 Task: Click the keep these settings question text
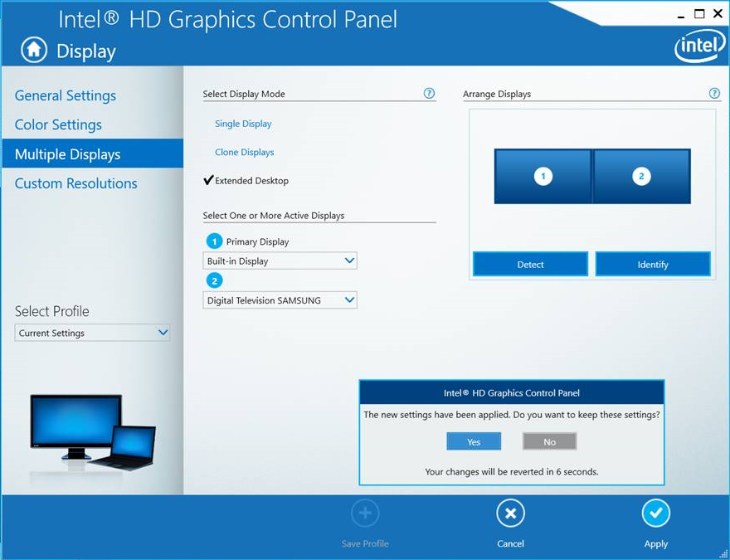pos(512,414)
